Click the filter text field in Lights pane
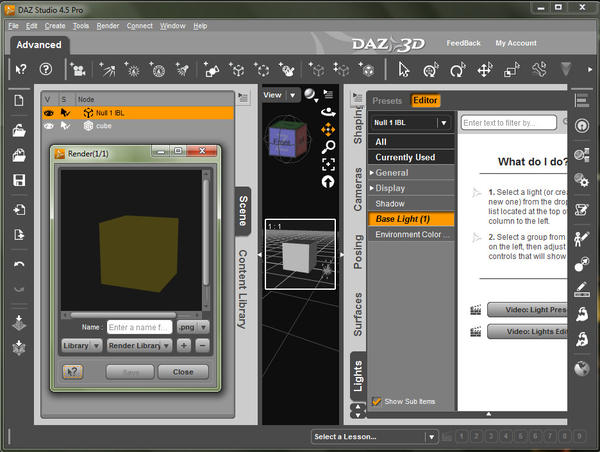The height and width of the screenshot is (452, 600). click(509, 123)
